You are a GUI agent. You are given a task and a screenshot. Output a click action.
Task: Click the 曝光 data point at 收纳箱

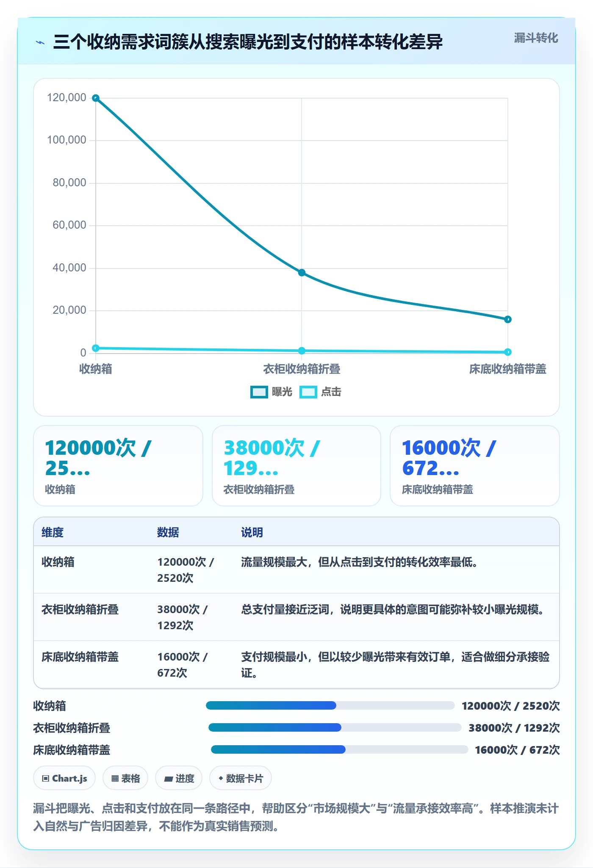point(96,98)
